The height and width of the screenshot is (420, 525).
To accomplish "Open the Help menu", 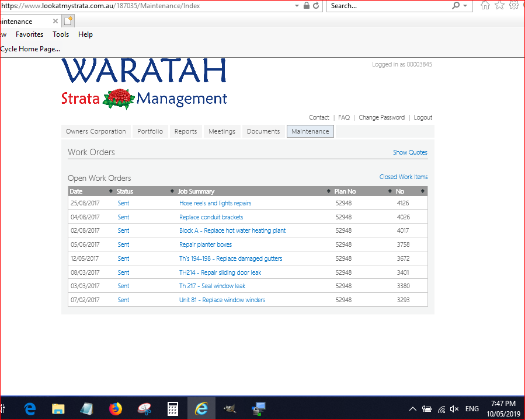I will click(85, 34).
